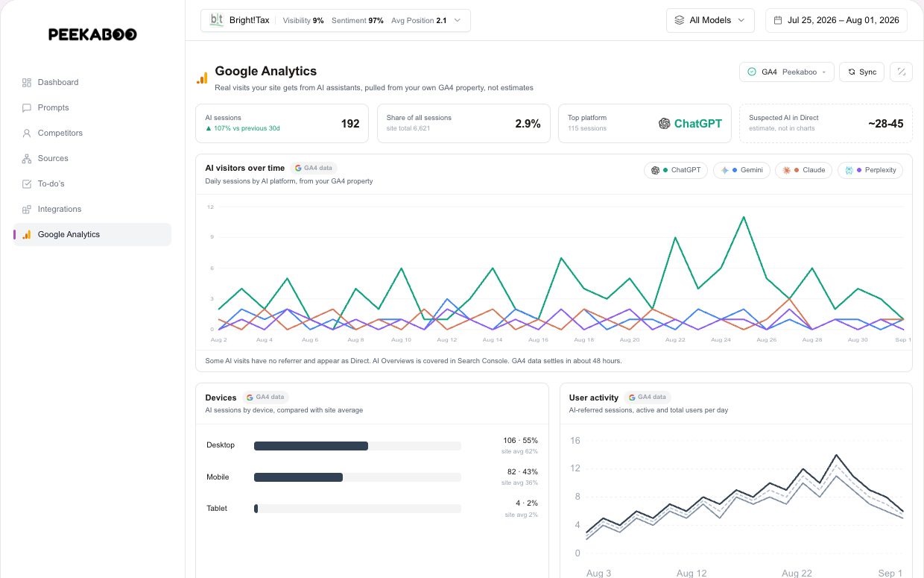Click the bar chart icon beside the Google Analytics heading
Viewport: 924px width, 578px height.
click(x=202, y=78)
